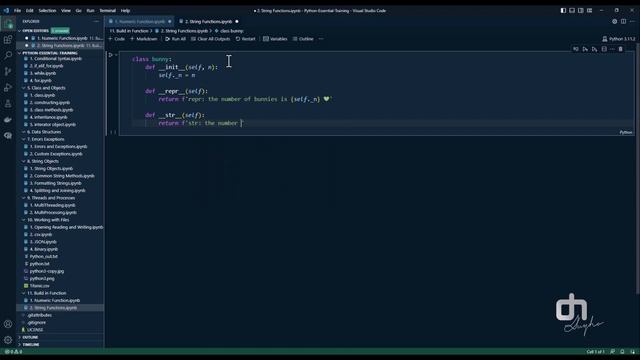Screen dimensions: 640x360
Task: Customize Layout icon in title bar
Action: (x=589, y=11)
